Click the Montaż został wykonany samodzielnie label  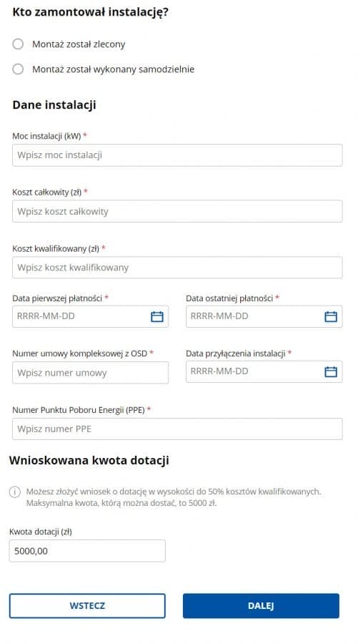coord(113,69)
